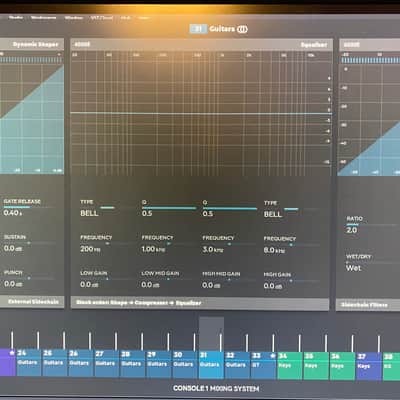Click the low mid Q slider
400x400 pixels.
(x=169, y=208)
